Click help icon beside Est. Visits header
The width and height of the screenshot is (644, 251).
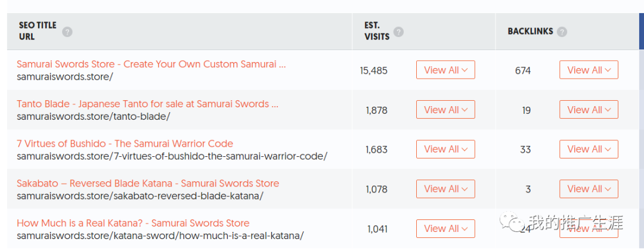coord(398,32)
